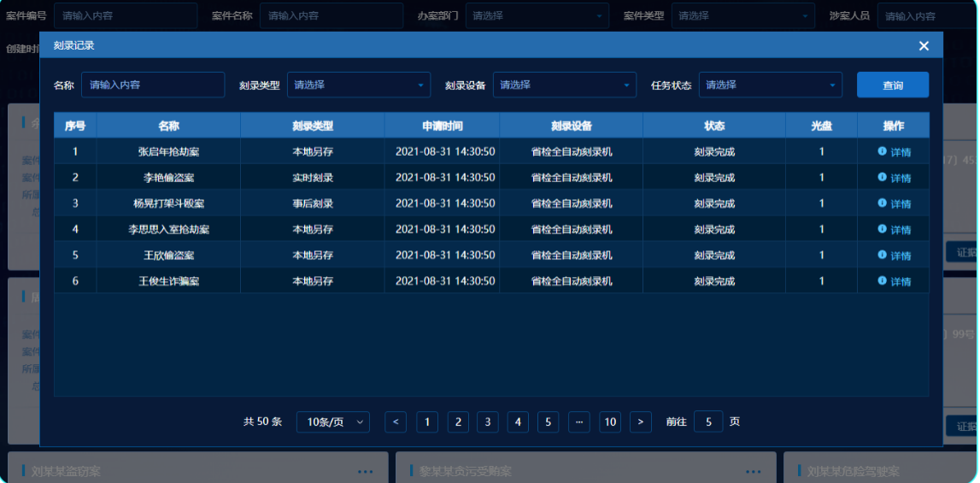Click the 名称 filter input field
The image size is (980, 483).
[x=153, y=85]
